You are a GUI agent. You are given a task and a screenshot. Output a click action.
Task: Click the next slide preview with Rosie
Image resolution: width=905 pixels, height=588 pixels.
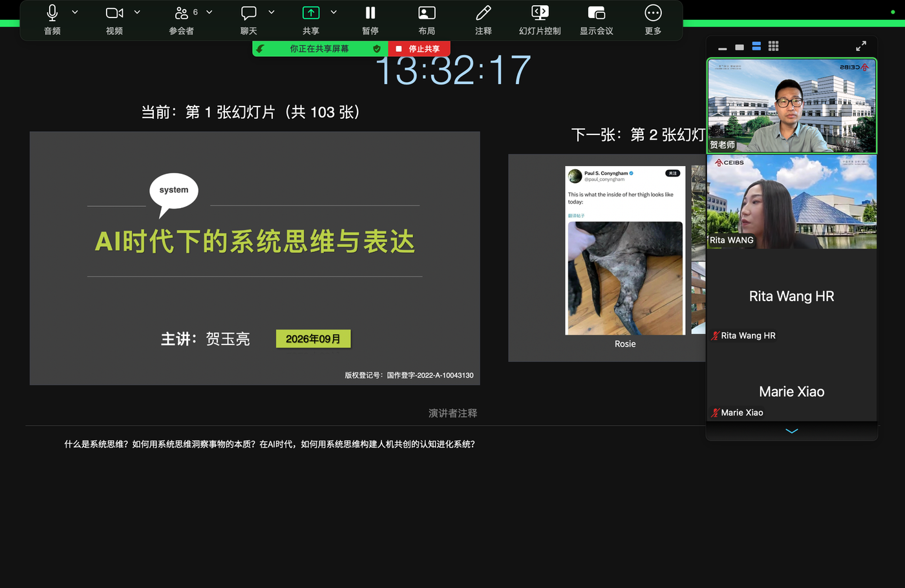click(x=606, y=258)
